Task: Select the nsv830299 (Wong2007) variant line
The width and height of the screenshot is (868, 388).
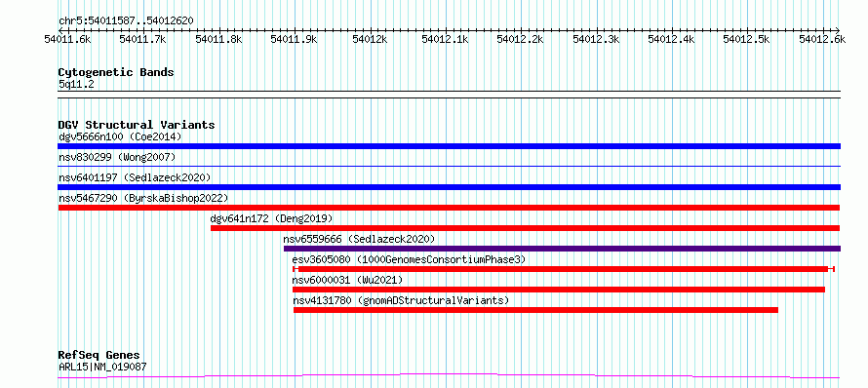Action: coord(449,166)
